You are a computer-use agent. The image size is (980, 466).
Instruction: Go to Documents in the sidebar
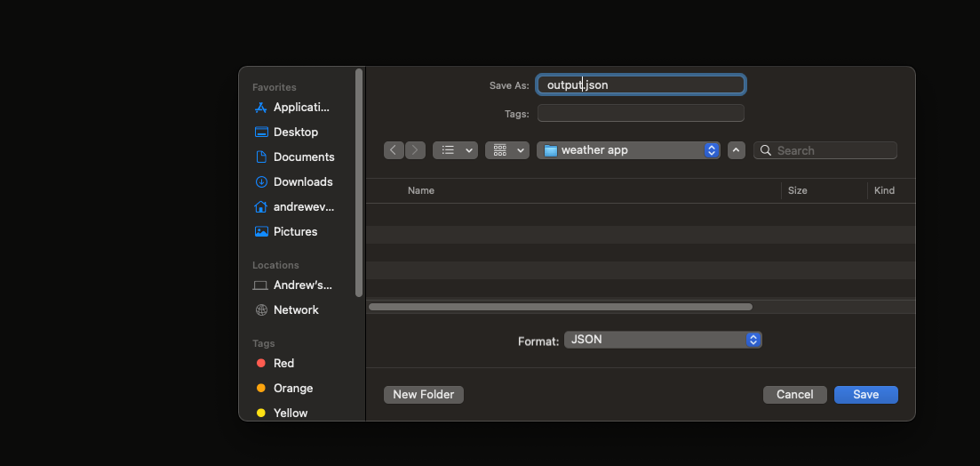(x=303, y=157)
